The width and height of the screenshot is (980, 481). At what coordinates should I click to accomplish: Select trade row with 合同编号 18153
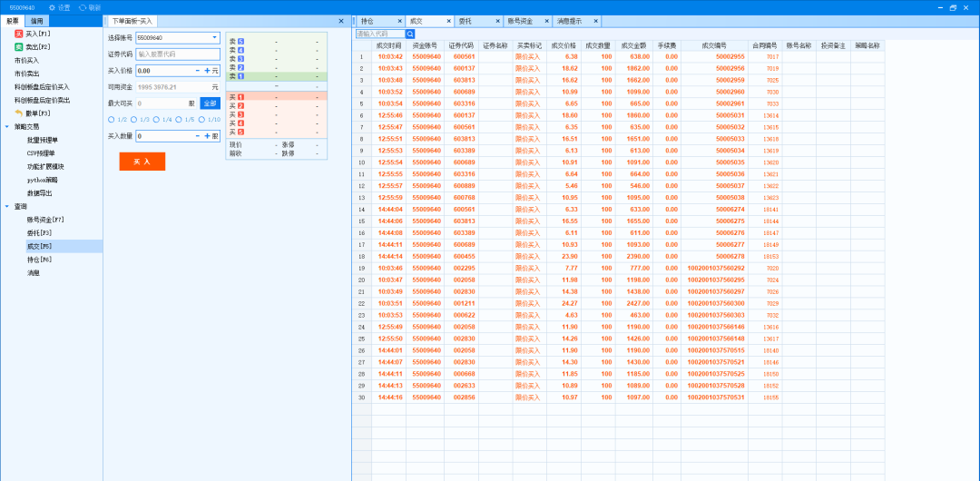click(x=619, y=257)
